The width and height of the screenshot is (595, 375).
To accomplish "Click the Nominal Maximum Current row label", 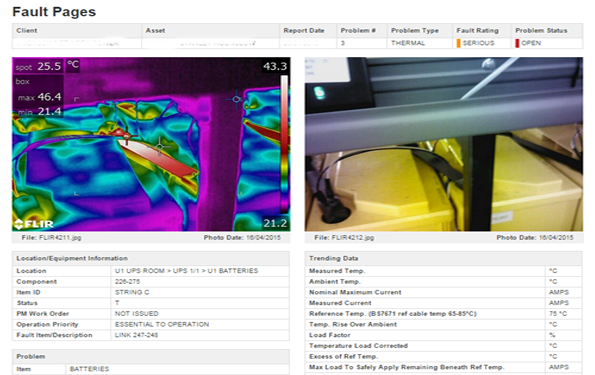I will (x=355, y=292).
